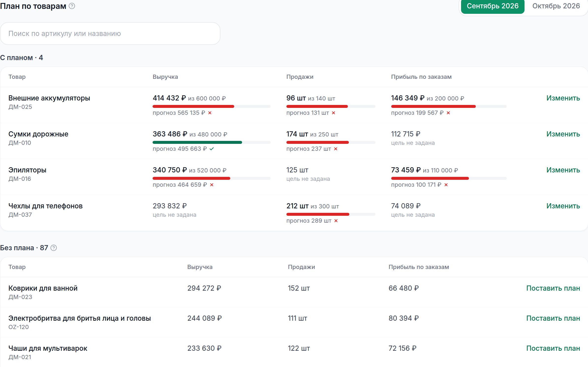Click sales progress bar for Чехлы для телефонов
The width and height of the screenshot is (588, 367).
(x=331, y=214)
